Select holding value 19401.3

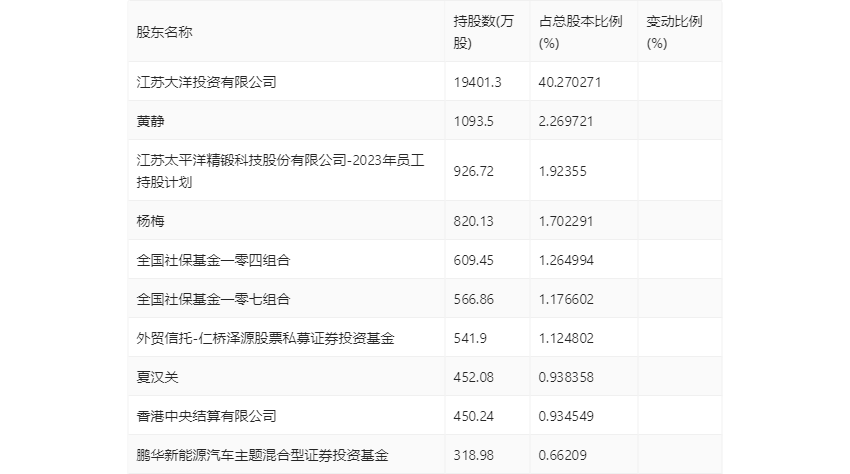point(478,82)
